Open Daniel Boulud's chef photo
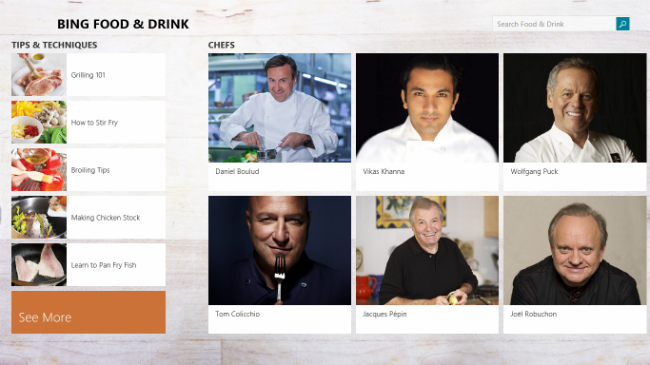Screen dimensions: 650x365 click(x=279, y=108)
